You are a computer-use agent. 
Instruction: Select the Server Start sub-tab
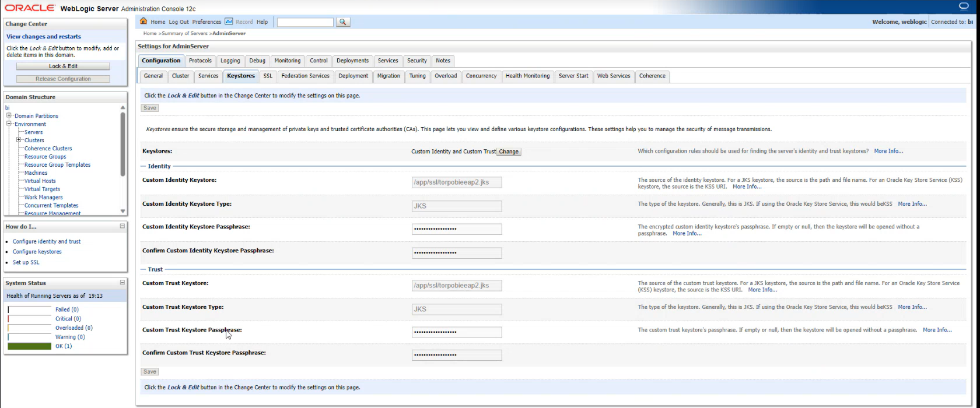coord(573,76)
